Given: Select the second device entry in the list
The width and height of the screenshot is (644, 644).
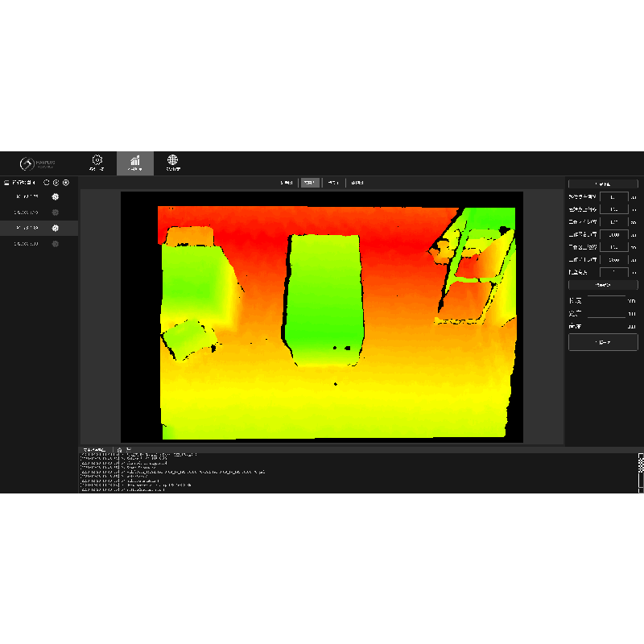Looking at the screenshot, I should (27, 213).
